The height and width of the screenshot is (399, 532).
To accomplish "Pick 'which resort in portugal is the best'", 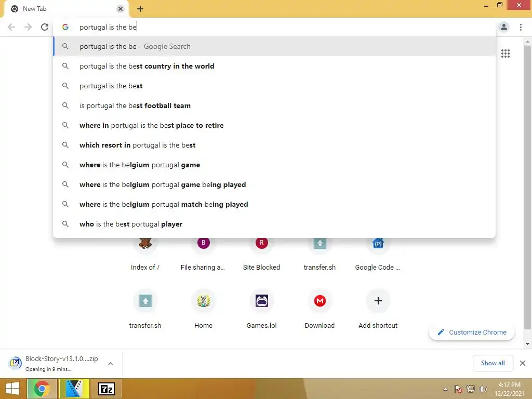I will (x=274, y=145).
